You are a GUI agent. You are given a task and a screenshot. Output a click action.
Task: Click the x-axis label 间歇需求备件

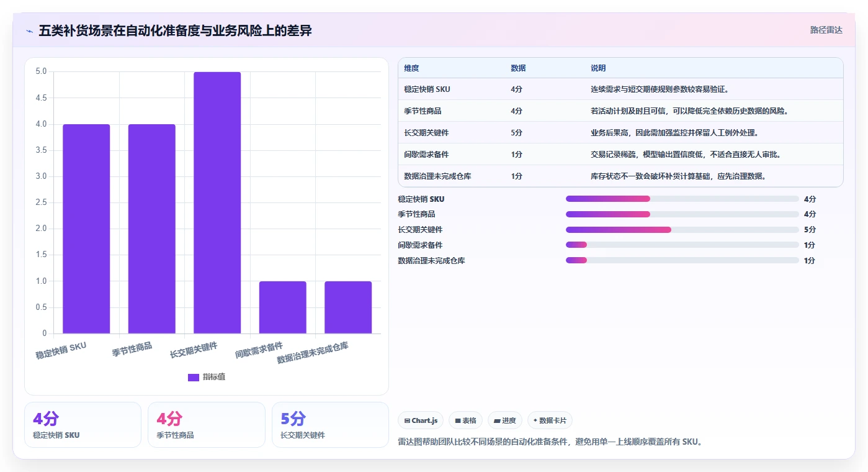tap(259, 350)
